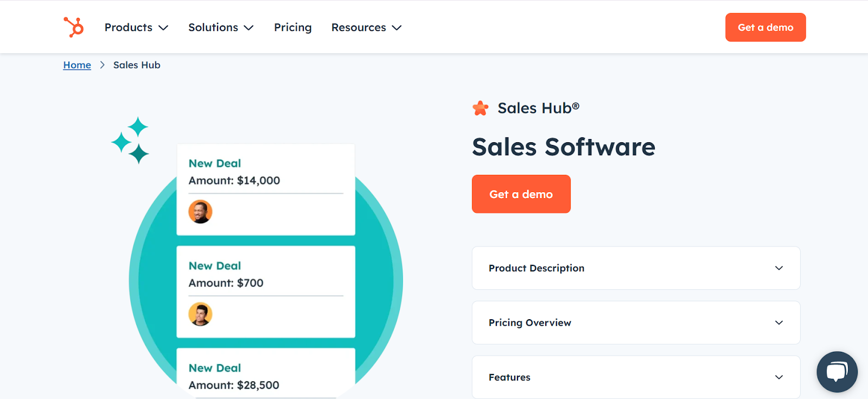Open the Products menu
868x399 pixels.
[x=136, y=27]
